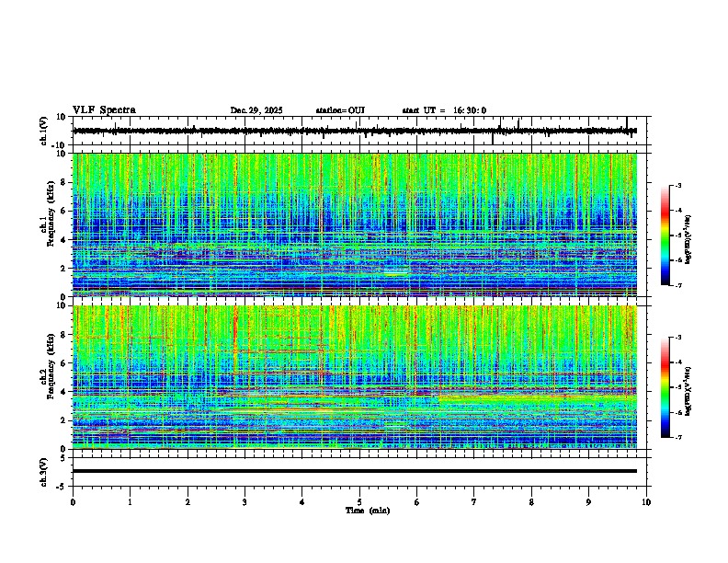Click the ch.3(V) axis label
The width and height of the screenshot is (728, 563).
point(44,472)
